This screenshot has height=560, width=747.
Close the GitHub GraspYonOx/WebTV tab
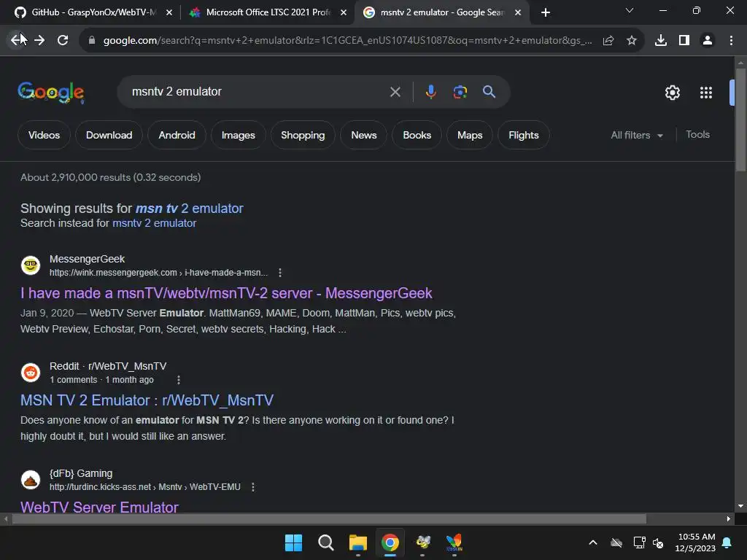169,12
